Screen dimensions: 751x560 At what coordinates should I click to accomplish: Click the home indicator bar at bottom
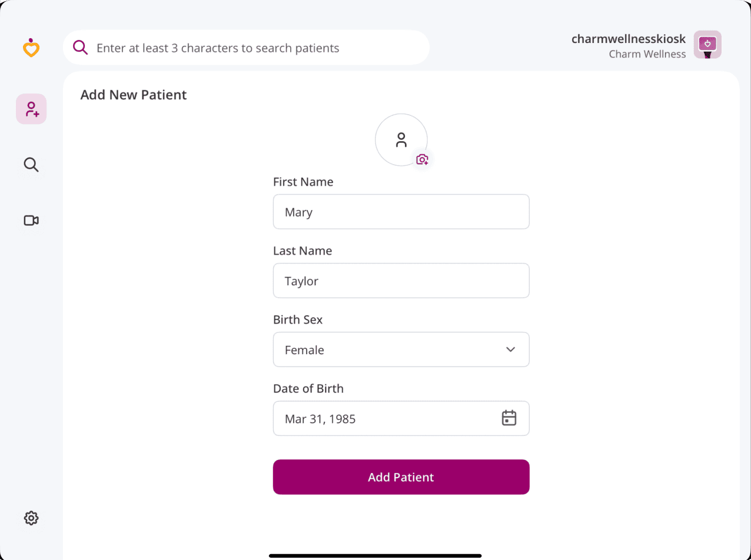375,554
